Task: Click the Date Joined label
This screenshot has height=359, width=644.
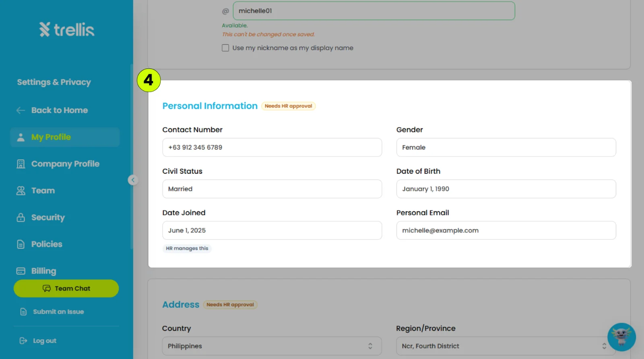Action: pos(184,213)
